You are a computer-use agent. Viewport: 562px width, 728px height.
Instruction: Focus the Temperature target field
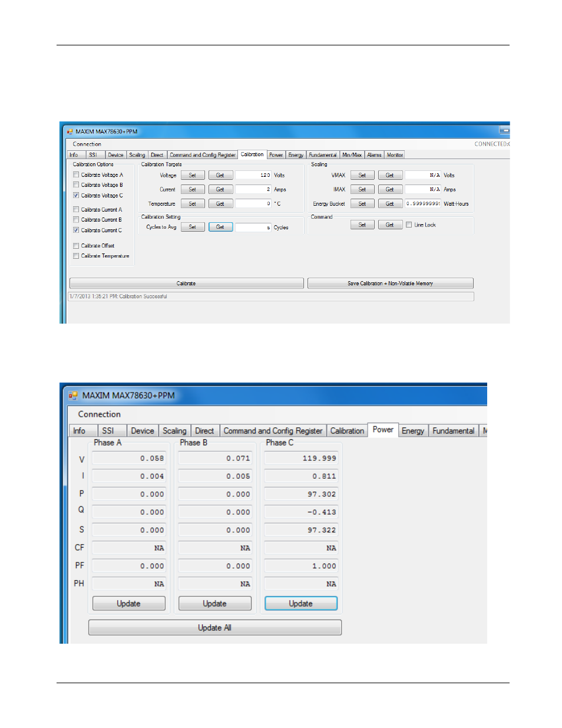point(253,203)
